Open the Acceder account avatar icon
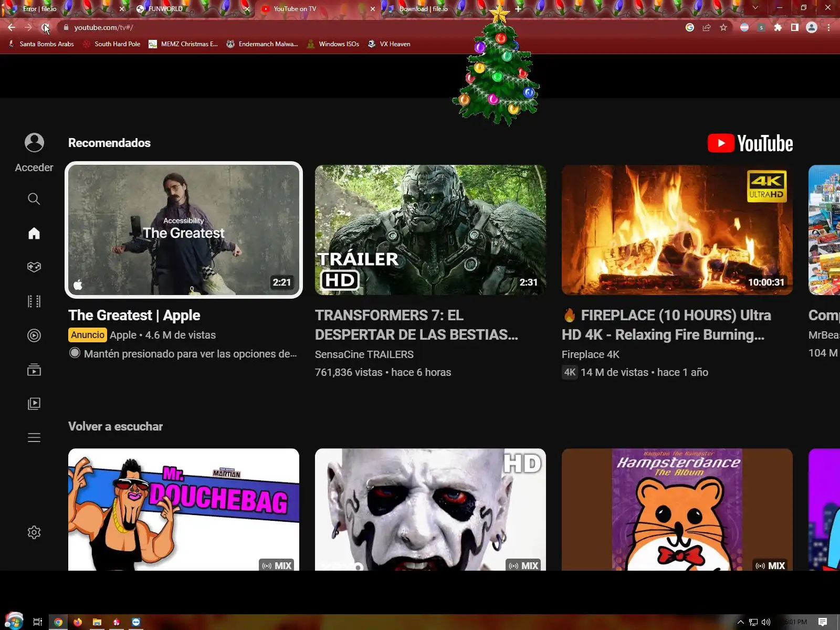The height and width of the screenshot is (630, 840). (x=34, y=142)
